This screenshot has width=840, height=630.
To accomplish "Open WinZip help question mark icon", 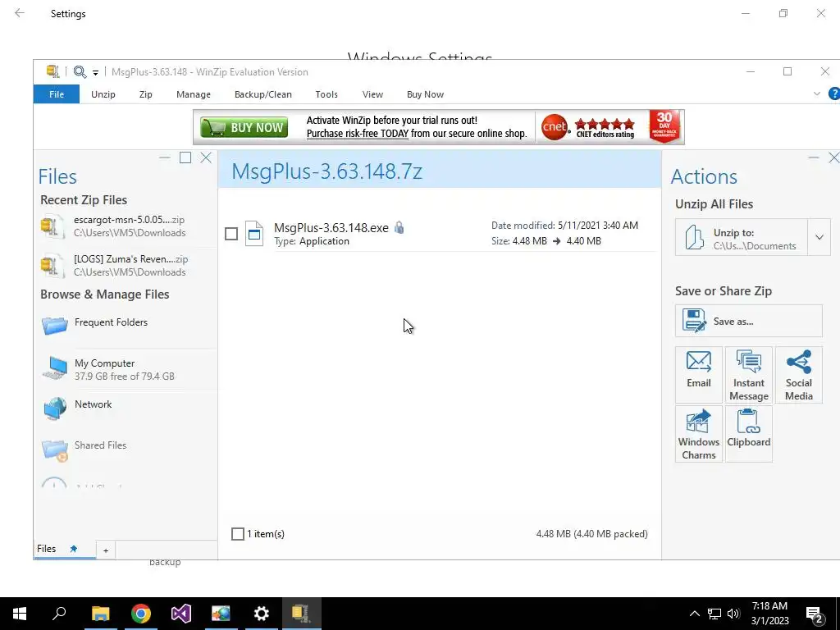I will (834, 94).
